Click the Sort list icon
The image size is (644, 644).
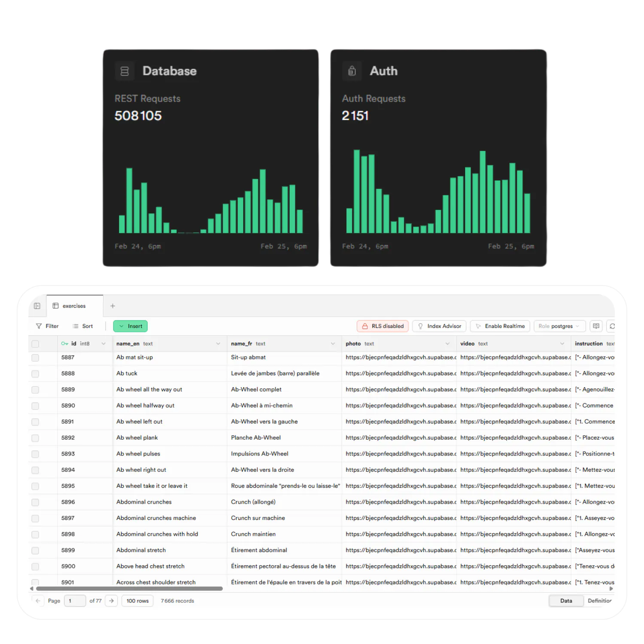76,326
